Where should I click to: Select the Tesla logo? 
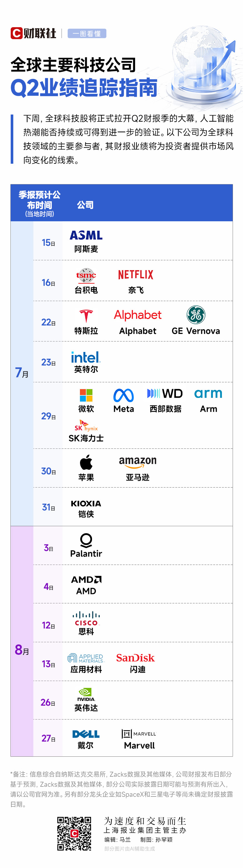(86, 316)
